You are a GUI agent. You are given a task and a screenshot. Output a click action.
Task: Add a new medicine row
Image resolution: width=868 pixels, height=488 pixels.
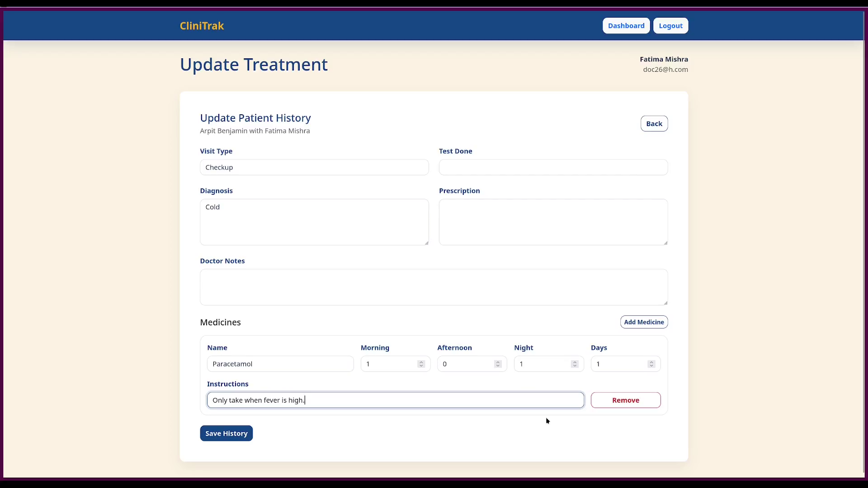click(644, 322)
